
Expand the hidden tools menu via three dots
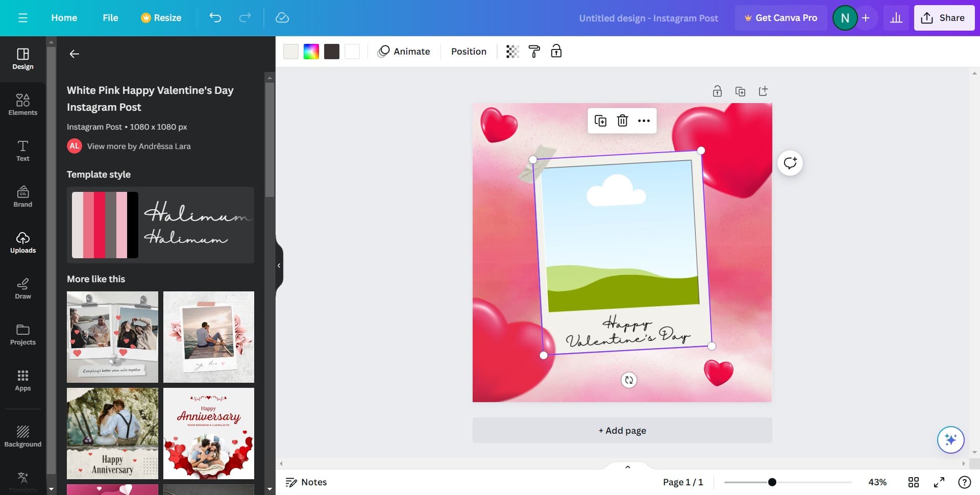pos(643,121)
